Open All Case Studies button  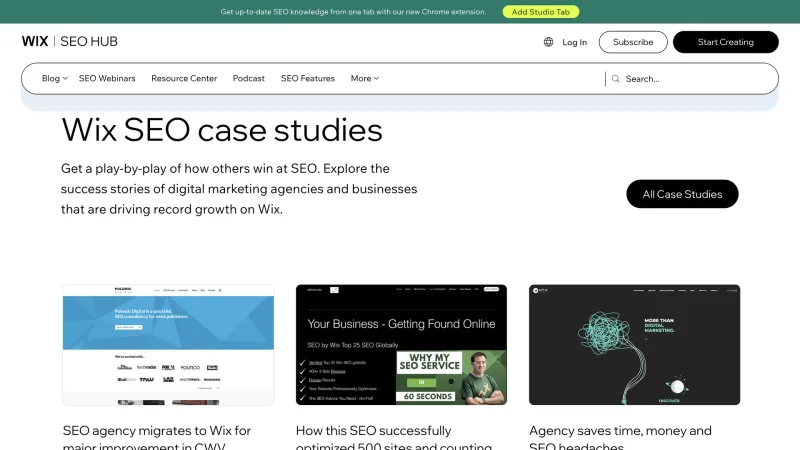682,194
